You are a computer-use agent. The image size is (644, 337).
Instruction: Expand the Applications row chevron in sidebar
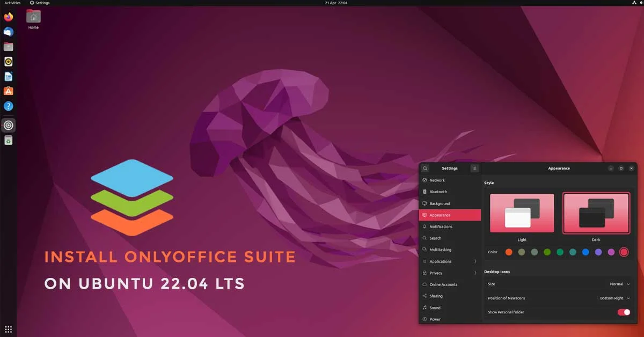475,261
